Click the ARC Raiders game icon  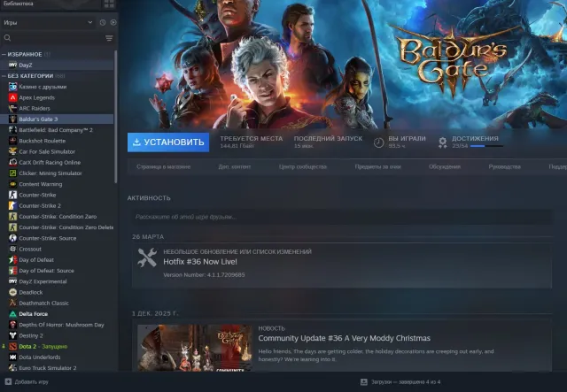(x=12, y=108)
